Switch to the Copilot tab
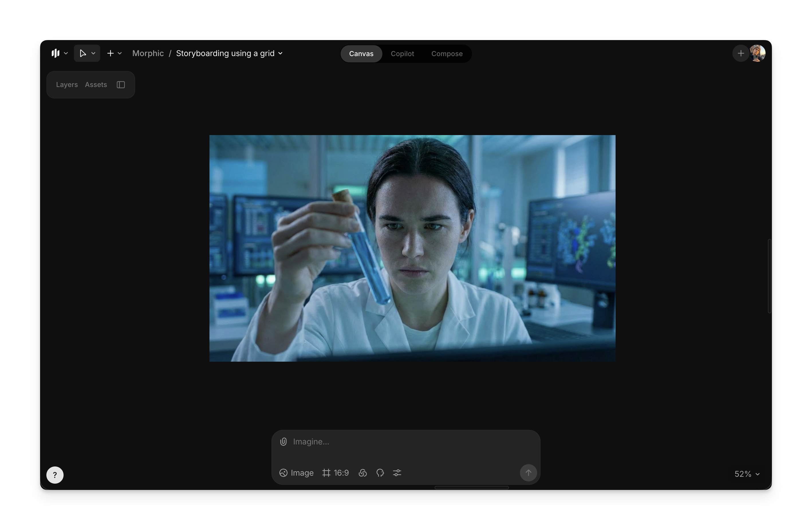The width and height of the screenshot is (812, 530). click(402, 54)
